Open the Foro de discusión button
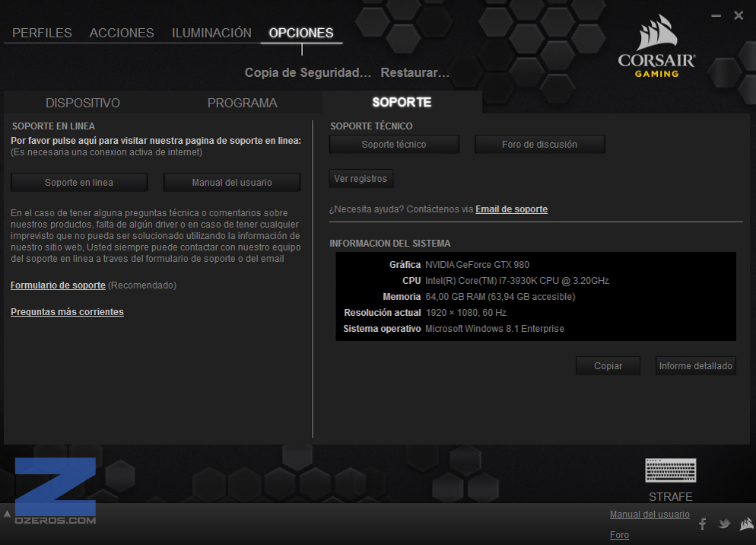This screenshot has width=756, height=545. 539,145
